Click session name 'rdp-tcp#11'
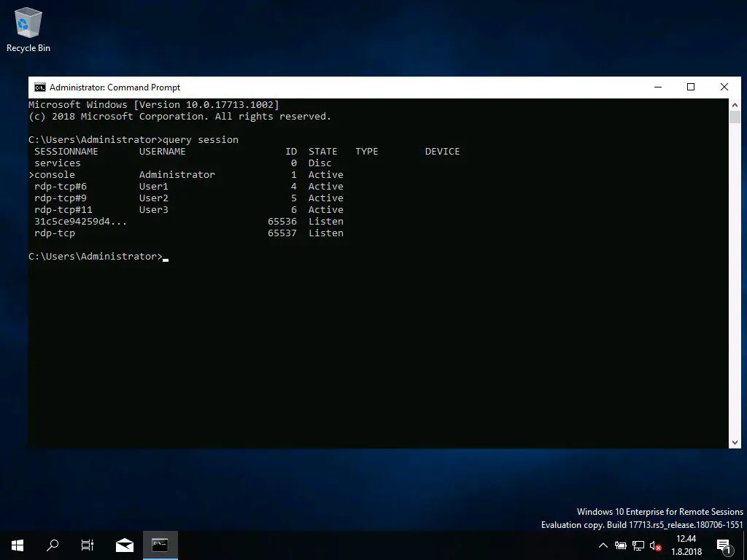The image size is (747, 560). (x=63, y=209)
